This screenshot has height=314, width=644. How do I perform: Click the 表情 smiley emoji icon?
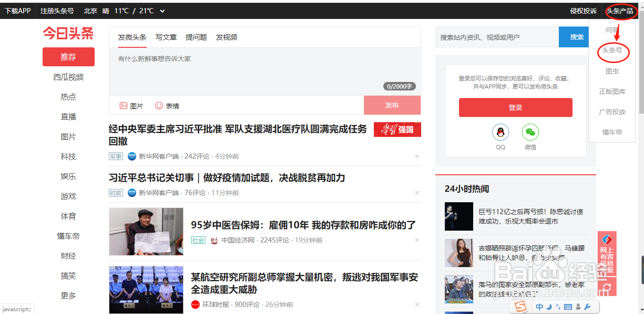point(159,106)
